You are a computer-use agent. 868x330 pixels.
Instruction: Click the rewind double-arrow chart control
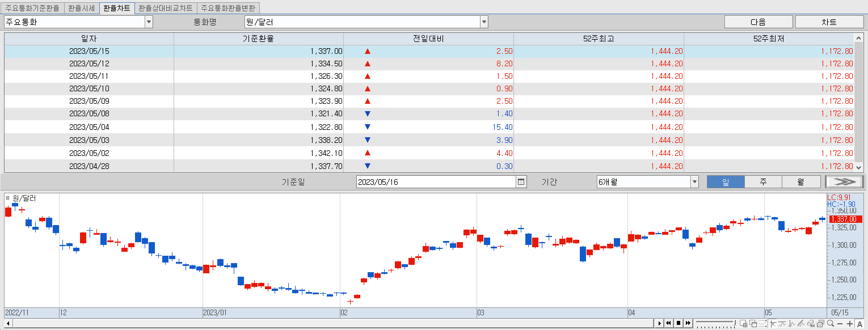pyautogui.click(x=669, y=323)
